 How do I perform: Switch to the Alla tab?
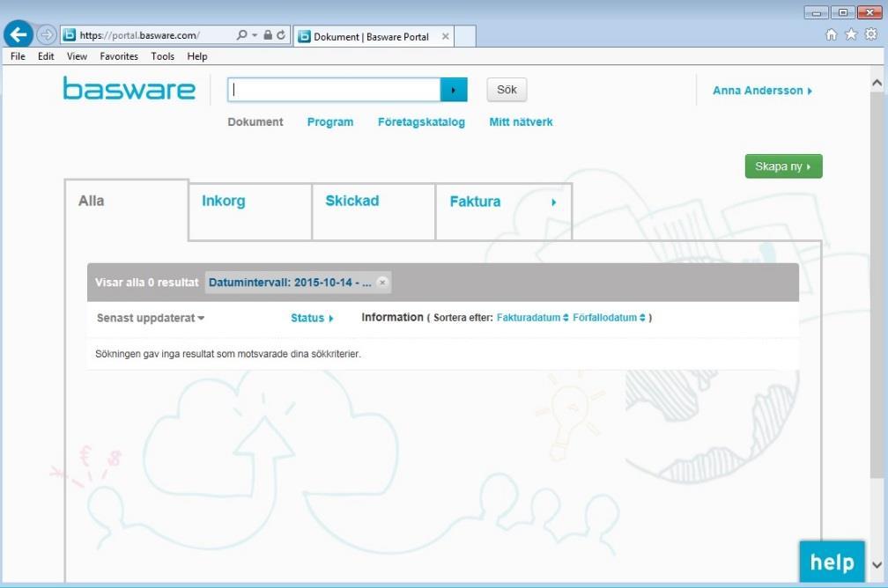126,210
